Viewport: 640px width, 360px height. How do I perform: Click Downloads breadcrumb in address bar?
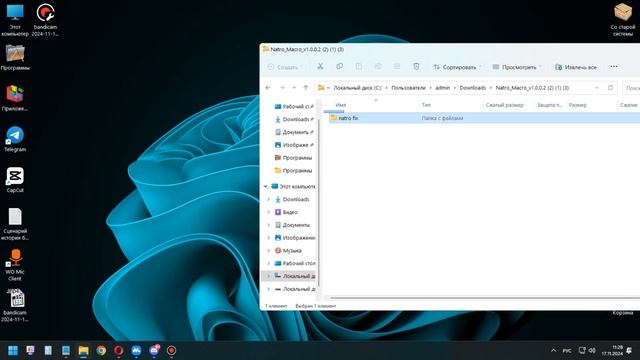473,88
